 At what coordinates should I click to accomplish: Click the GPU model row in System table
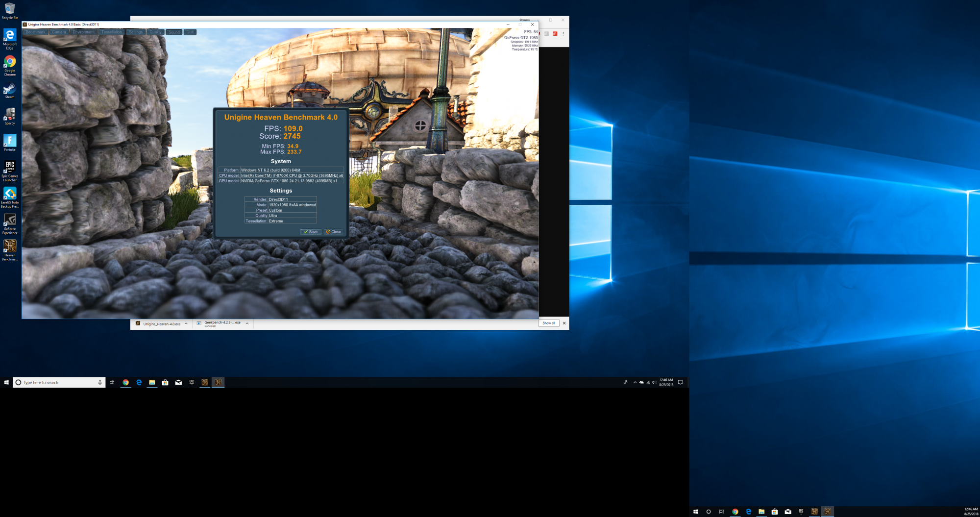pyautogui.click(x=281, y=181)
